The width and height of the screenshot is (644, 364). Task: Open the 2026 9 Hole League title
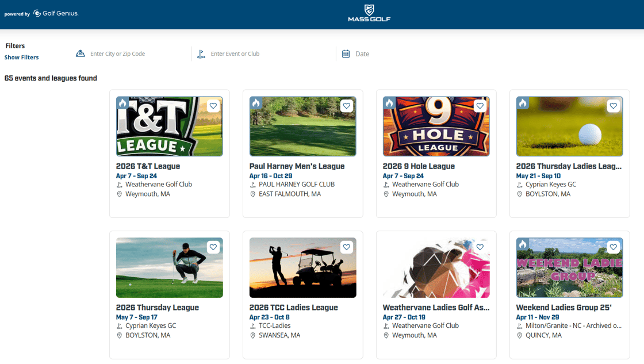(419, 166)
